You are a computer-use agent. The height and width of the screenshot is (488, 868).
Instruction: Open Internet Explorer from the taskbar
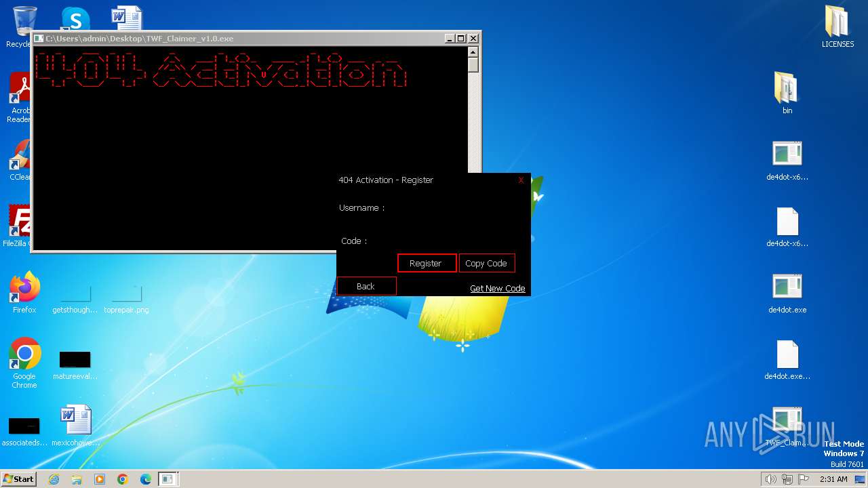click(54, 479)
